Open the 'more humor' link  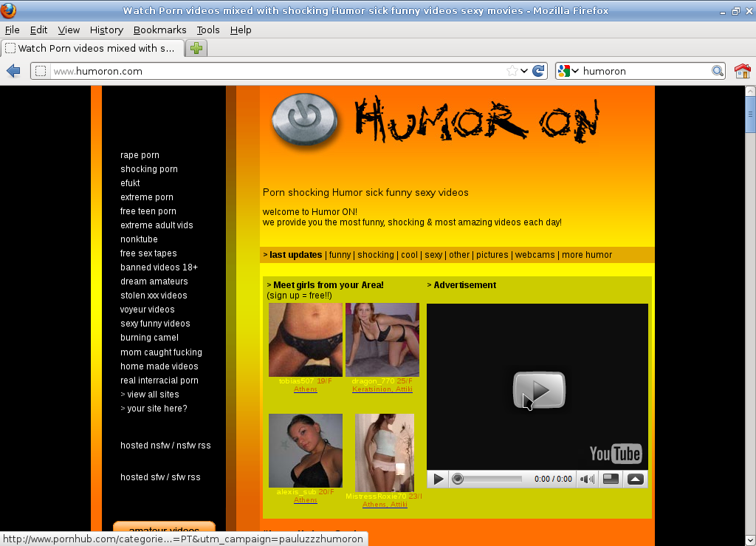587,255
